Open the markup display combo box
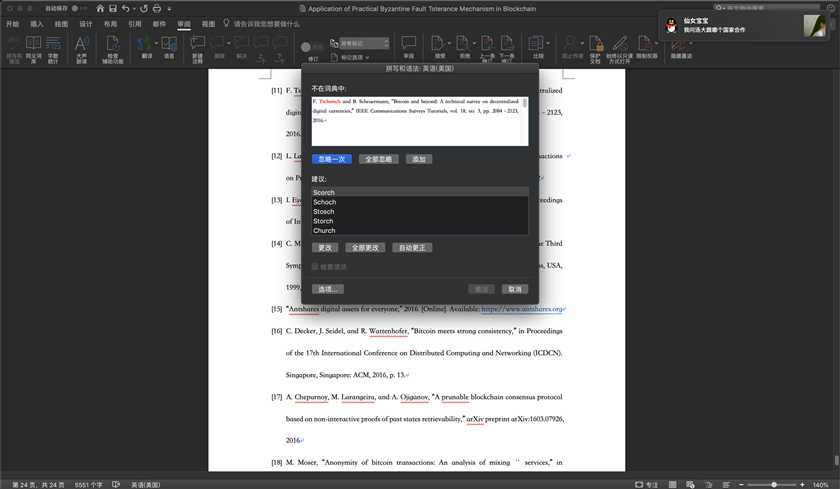Screen dimensions: 840x489 click(x=364, y=43)
